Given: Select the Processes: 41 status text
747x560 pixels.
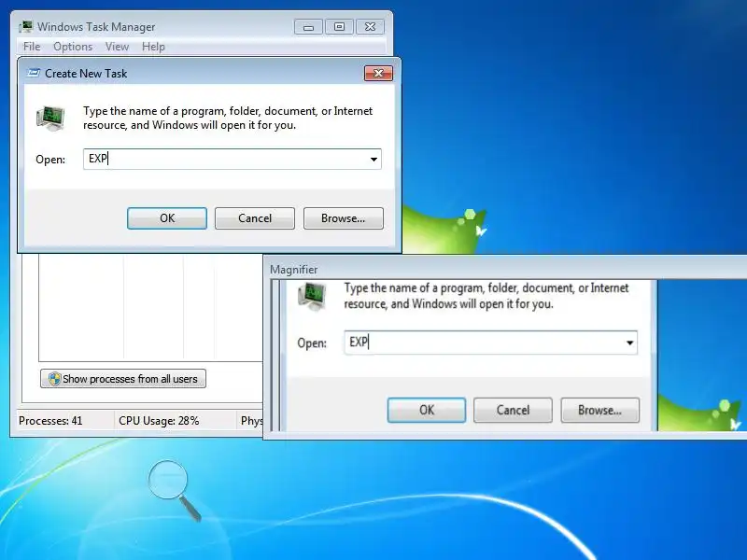Looking at the screenshot, I should click(x=50, y=421).
